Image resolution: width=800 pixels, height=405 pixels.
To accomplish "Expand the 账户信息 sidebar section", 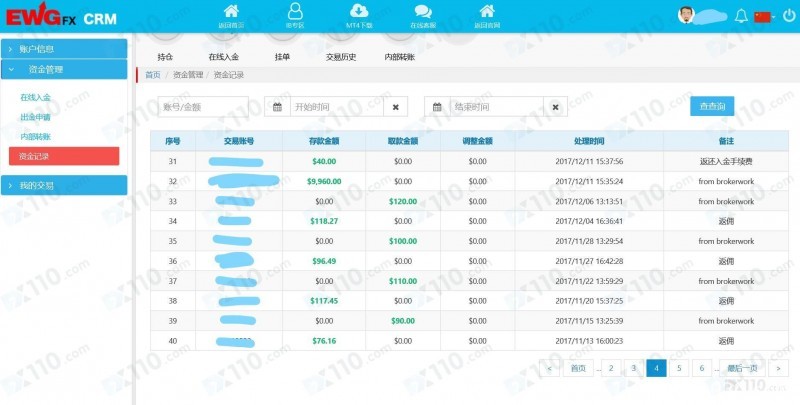I will (x=64, y=49).
